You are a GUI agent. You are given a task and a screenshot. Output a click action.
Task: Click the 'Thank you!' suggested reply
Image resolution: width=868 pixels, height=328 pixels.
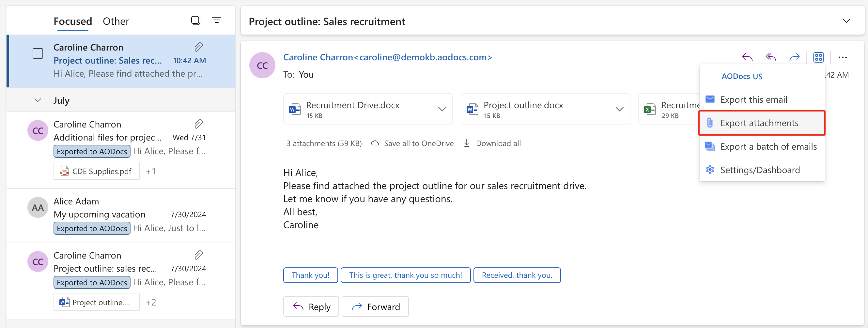point(310,275)
